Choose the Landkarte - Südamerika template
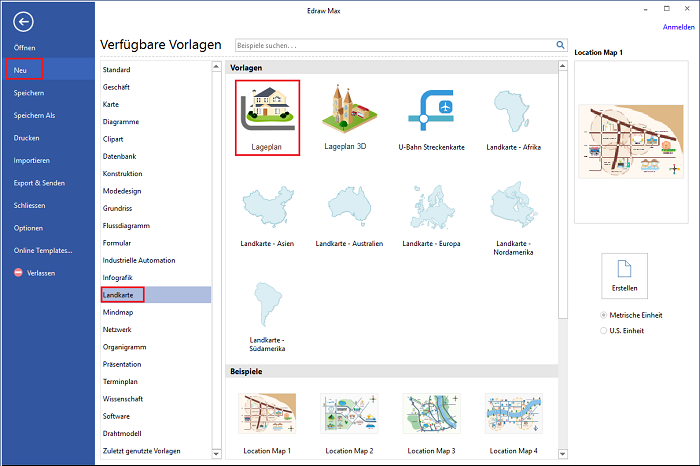 267,304
